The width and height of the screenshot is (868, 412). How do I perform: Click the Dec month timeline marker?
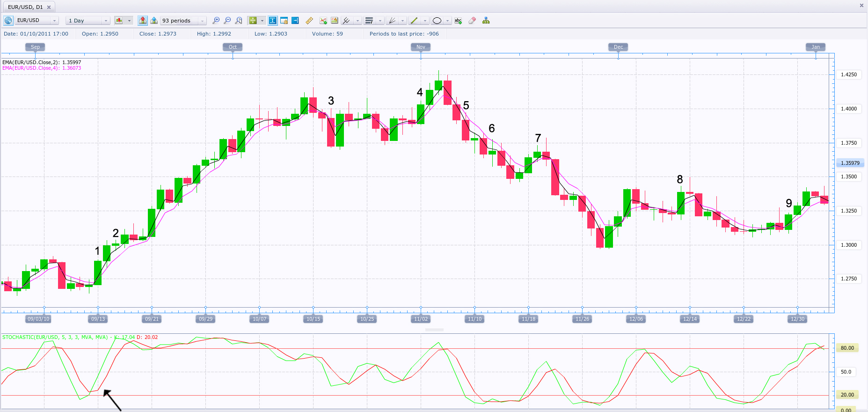tap(618, 47)
